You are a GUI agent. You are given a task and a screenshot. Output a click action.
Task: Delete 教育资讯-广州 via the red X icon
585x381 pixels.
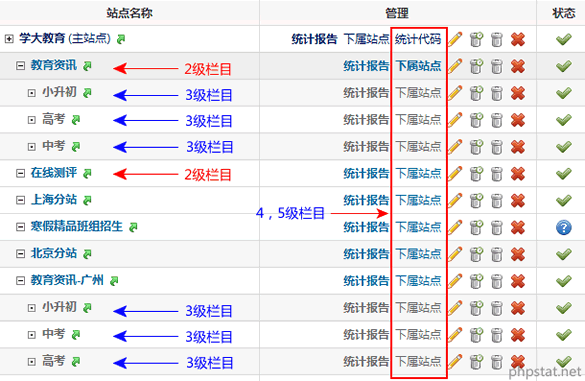click(518, 281)
